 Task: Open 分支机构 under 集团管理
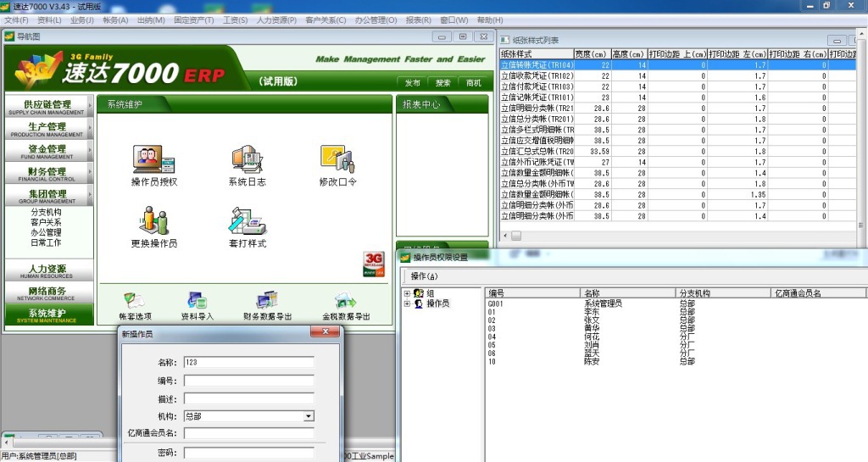[46, 212]
